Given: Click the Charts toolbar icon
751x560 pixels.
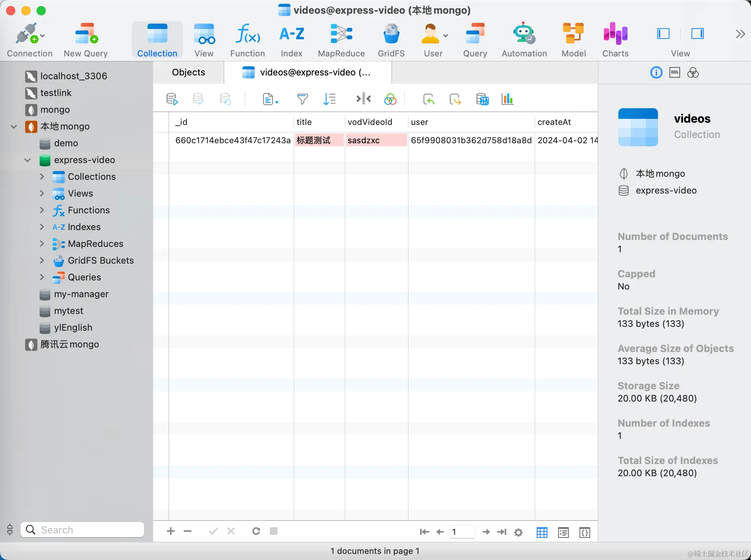Looking at the screenshot, I should (x=615, y=40).
